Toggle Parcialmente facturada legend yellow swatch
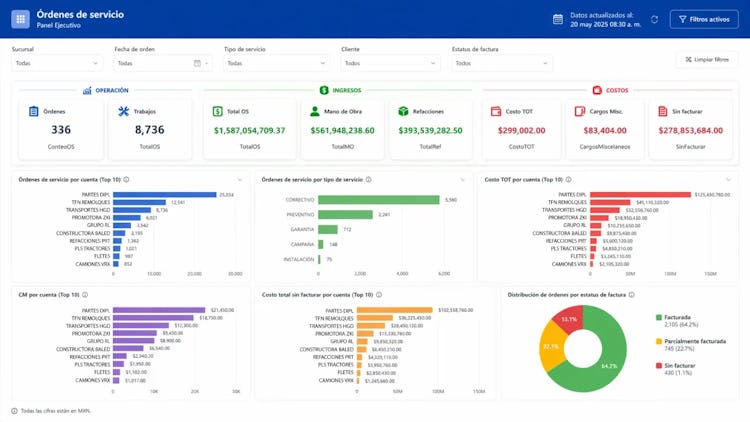Viewport: 750px width, 422px height. pyautogui.click(x=659, y=341)
